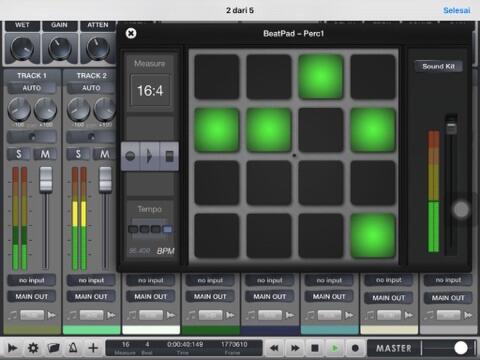Click the play button in BeatPad transport
This screenshot has height=360, width=480.
point(150,156)
